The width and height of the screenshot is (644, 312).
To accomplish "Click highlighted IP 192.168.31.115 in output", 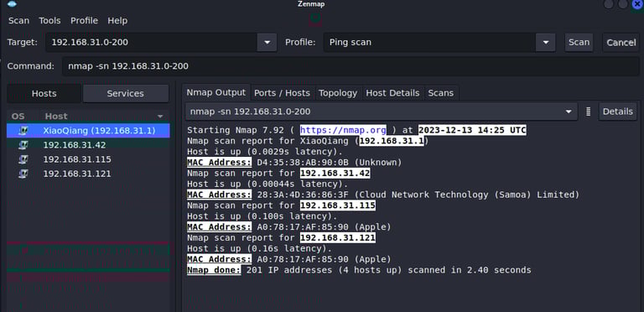I will click(338, 205).
